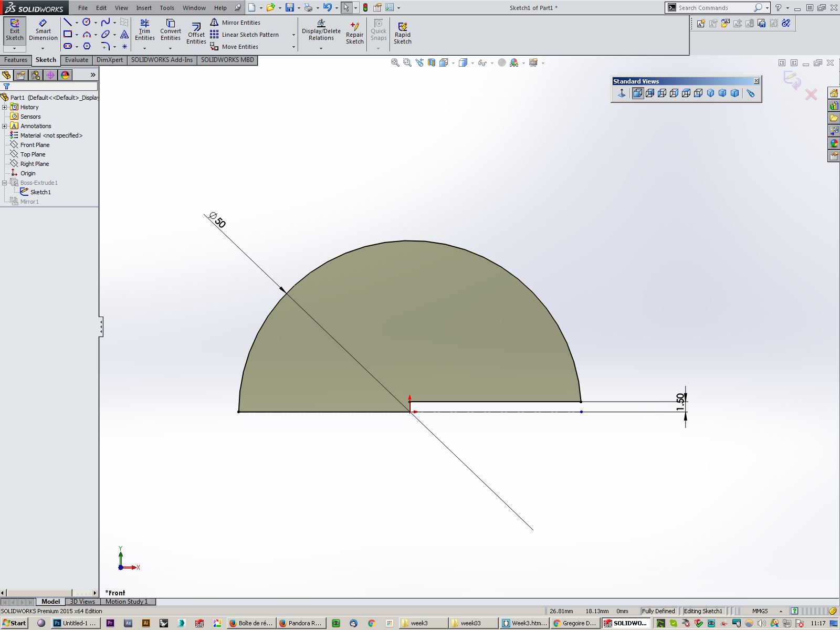Image resolution: width=840 pixels, height=630 pixels.
Task: Click the Repair Sketch tool
Action: point(354,34)
